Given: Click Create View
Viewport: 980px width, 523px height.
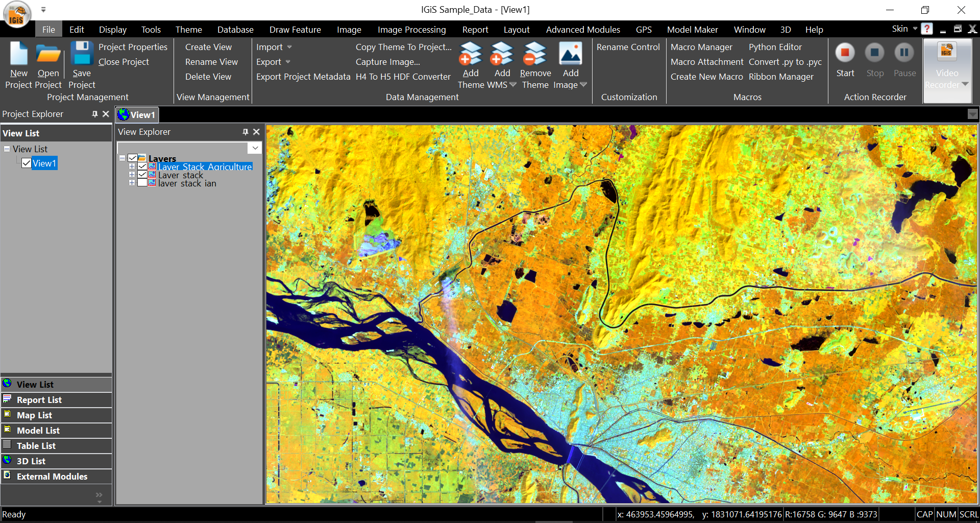Looking at the screenshot, I should [x=208, y=47].
